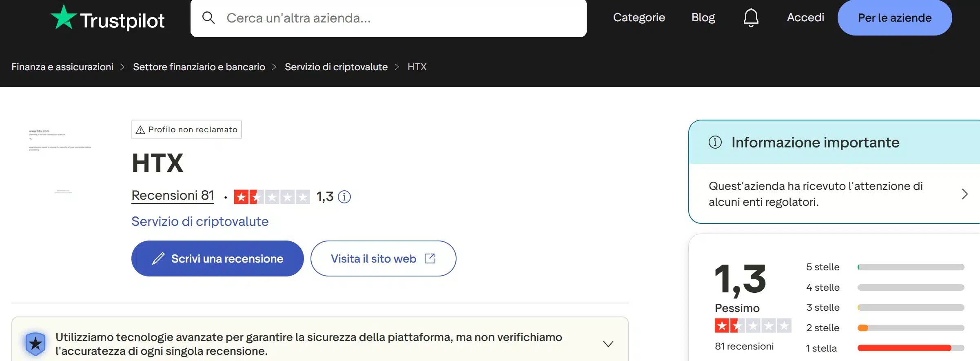
Task: Click the external link icon beside Visita il sito web
Action: [430, 258]
